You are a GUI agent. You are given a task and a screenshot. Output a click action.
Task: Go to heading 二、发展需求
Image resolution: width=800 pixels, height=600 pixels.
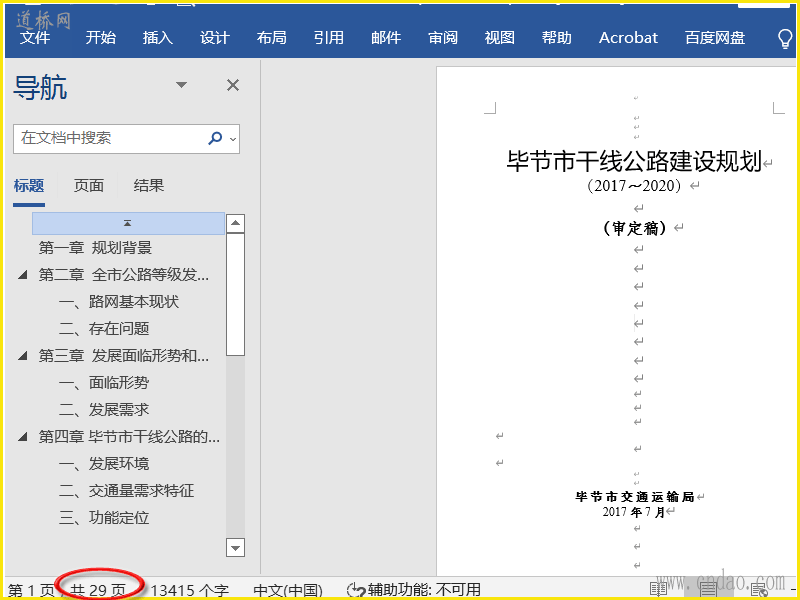[x=104, y=410]
